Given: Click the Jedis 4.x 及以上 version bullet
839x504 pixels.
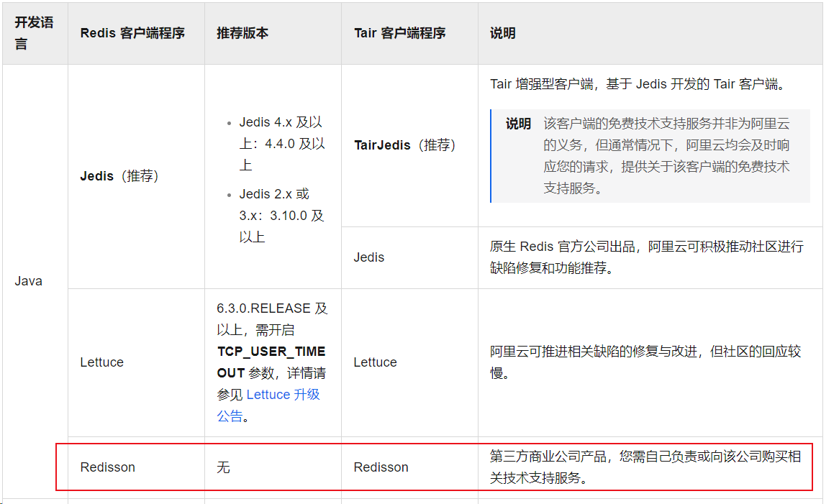Looking at the screenshot, I should tap(282, 144).
